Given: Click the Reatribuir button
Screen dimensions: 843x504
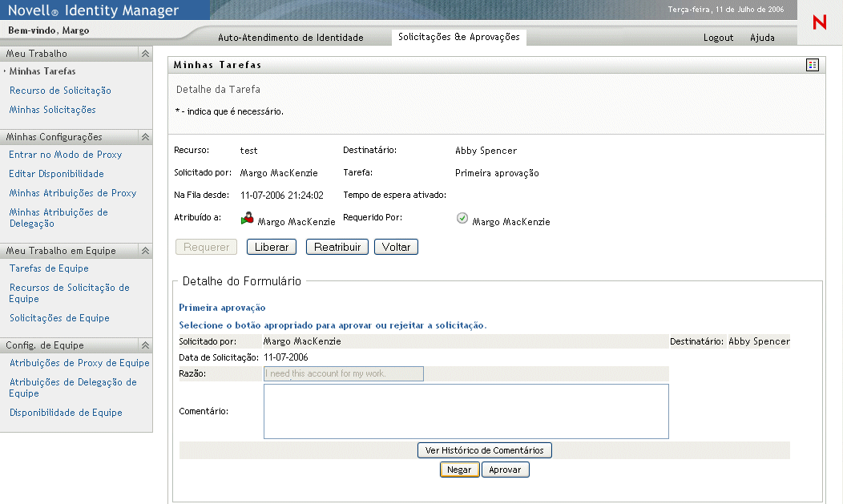Looking at the screenshot, I should [x=337, y=247].
